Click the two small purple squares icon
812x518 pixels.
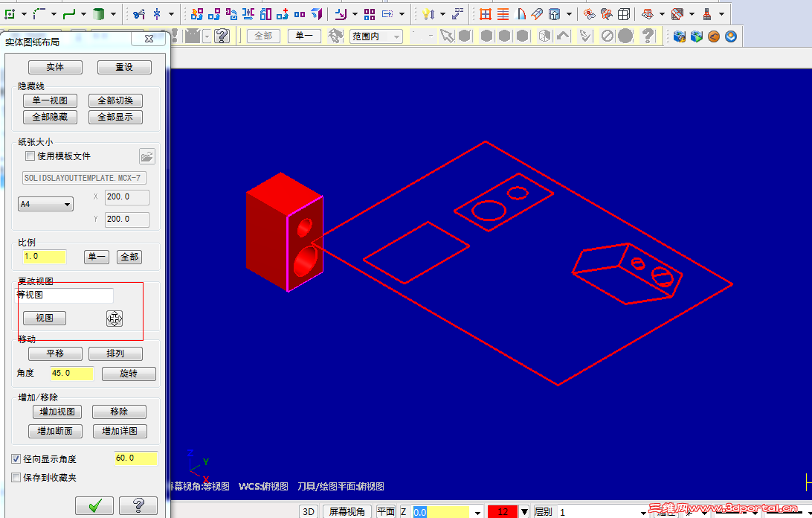300,14
